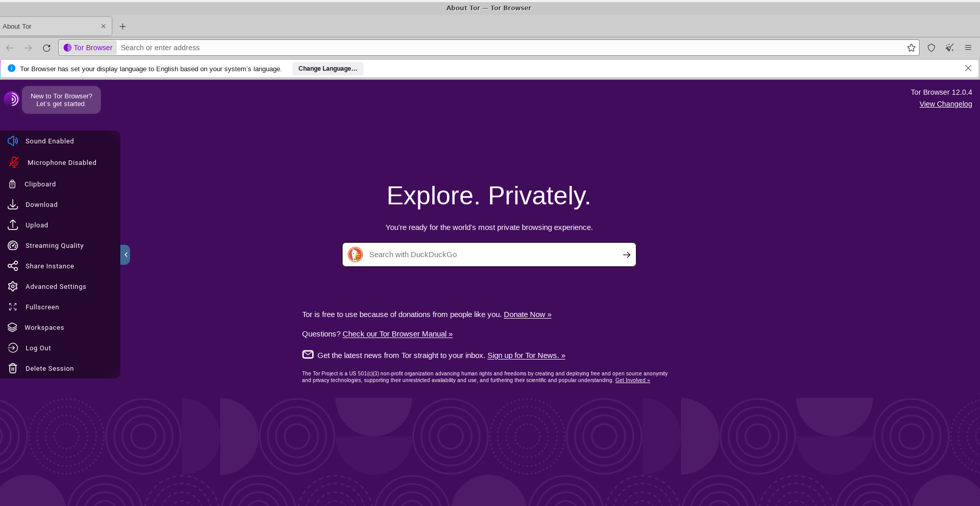980x506 pixels.
Task: Click the New Identity broom icon
Action: tap(950, 48)
